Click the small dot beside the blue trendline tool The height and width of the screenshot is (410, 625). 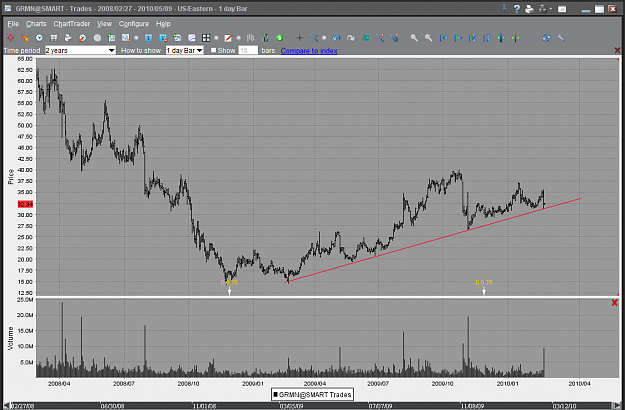(x=324, y=38)
